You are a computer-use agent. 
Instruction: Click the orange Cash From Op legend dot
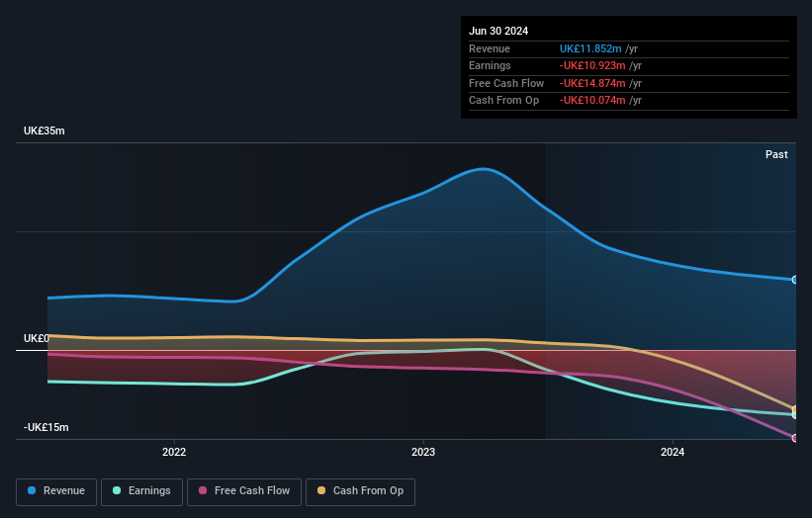pos(321,490)
